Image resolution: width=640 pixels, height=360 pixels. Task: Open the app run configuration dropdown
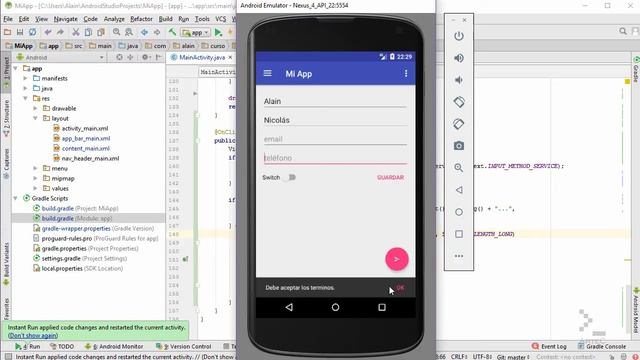pos(196,33)
